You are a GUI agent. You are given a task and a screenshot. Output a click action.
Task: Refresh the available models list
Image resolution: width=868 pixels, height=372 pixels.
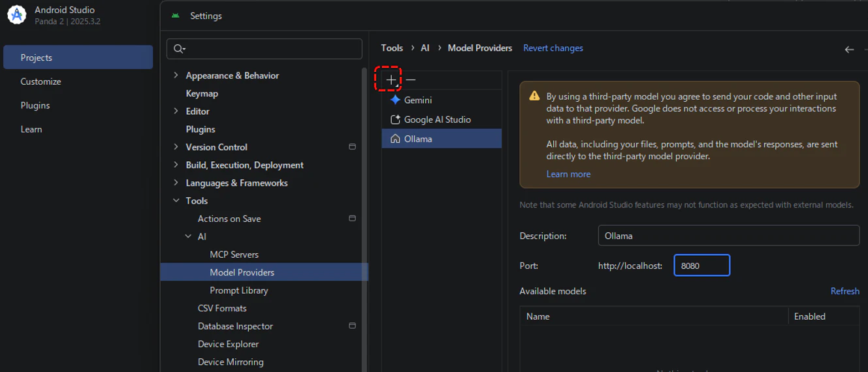844,291
